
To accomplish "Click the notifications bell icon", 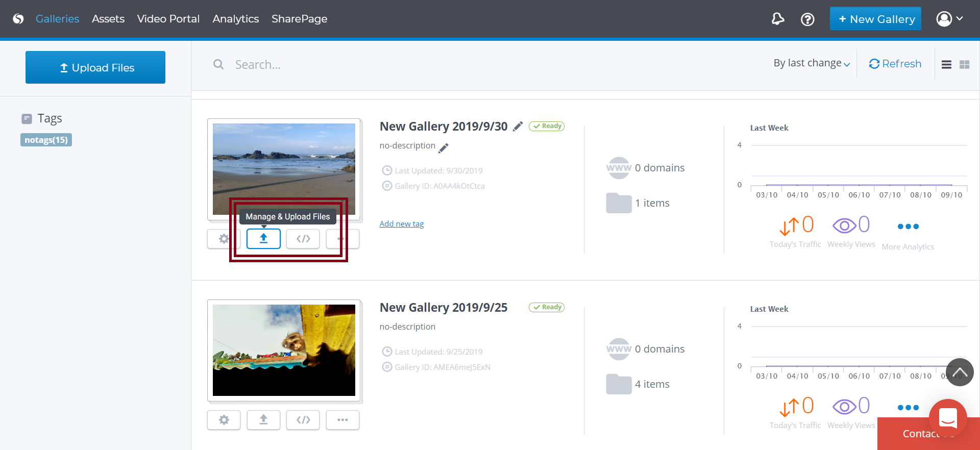I will [777, 19].
